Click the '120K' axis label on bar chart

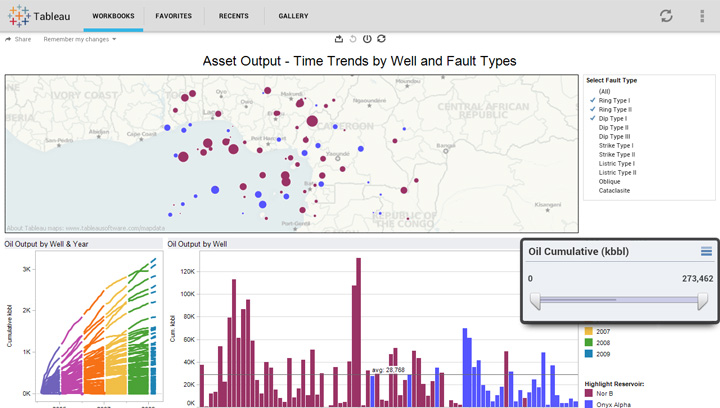(x=188, y=272)
